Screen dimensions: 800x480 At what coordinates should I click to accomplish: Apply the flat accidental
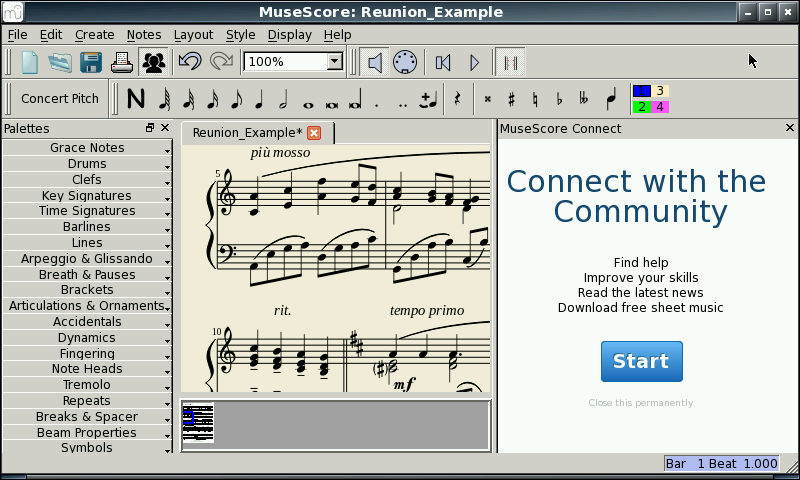click(559, 99)
